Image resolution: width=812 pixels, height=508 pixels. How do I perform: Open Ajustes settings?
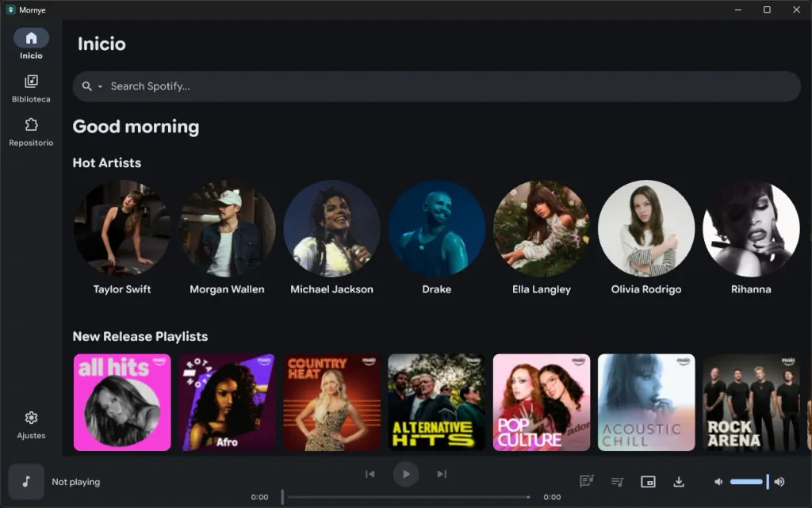31,426
